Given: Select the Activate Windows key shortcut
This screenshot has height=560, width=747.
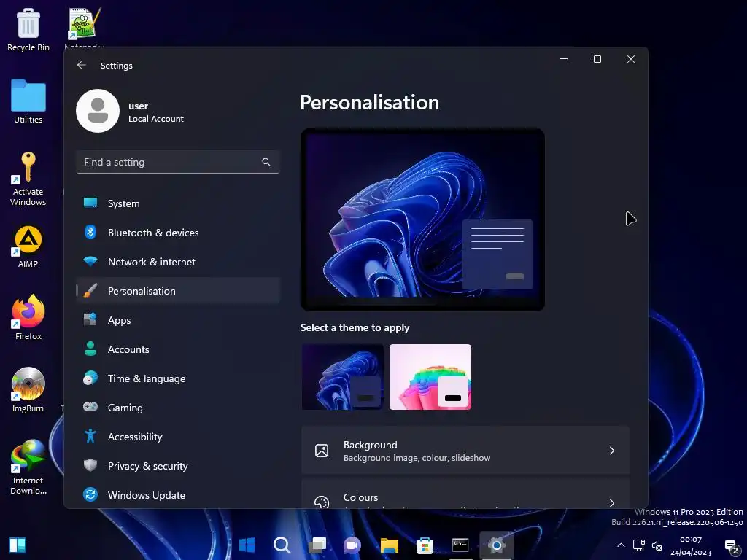Looking at the screenshot, I should click(x=28, y=179).
